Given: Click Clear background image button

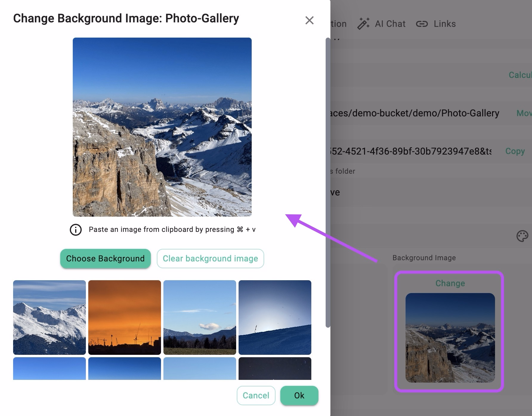Looking at the screenshot, I should 210,258.
